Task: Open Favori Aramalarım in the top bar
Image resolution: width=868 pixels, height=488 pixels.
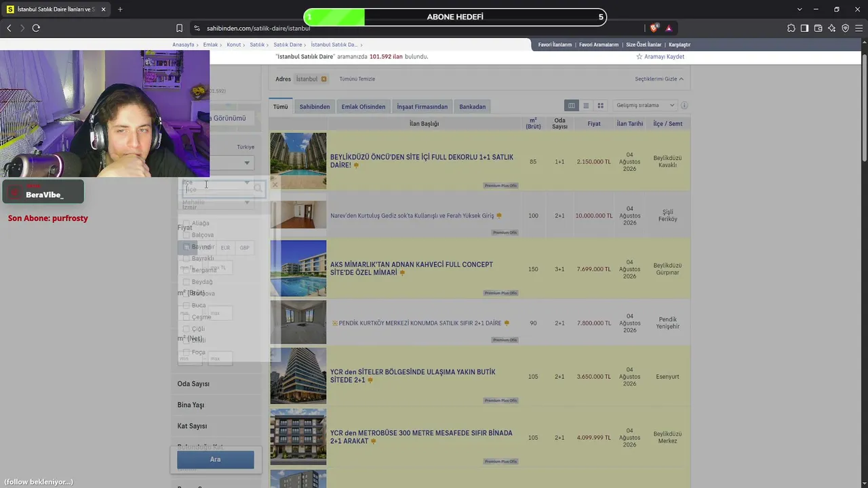Action: [599, 45]
